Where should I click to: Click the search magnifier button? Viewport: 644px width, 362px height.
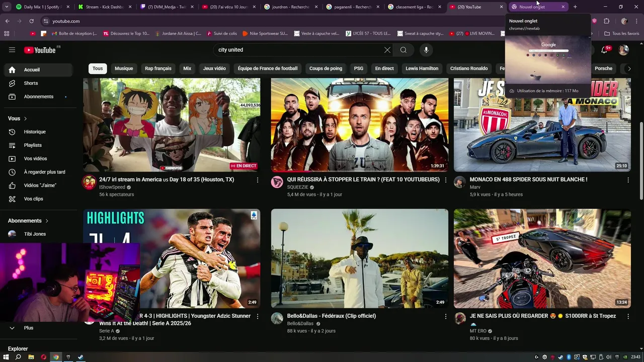pos(404,50)
